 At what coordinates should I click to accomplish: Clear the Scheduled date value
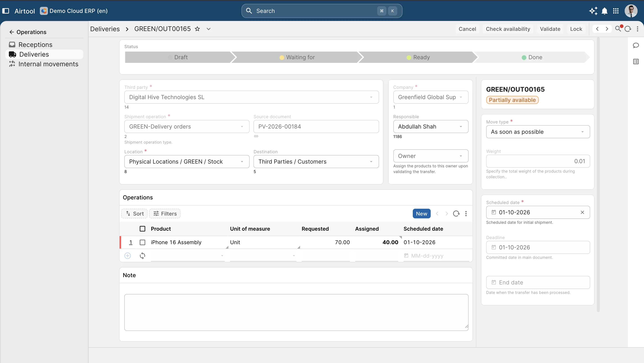[582, 212]
